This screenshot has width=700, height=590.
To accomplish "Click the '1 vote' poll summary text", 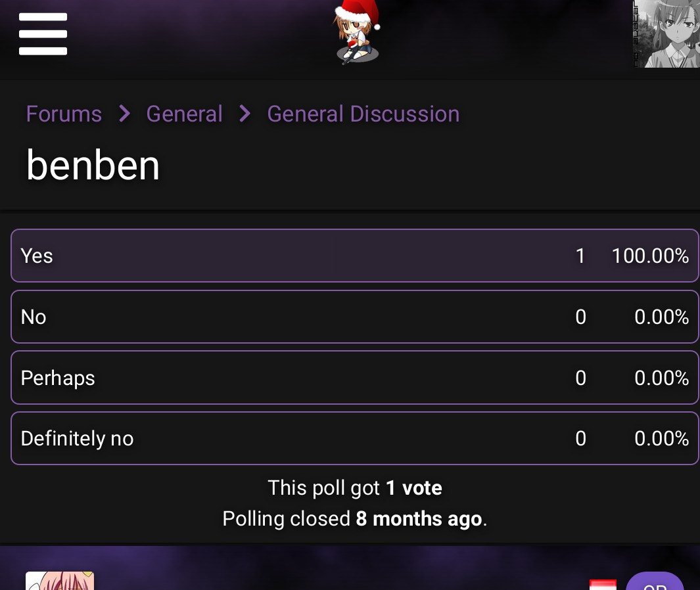I will click(x=414, y=488).
